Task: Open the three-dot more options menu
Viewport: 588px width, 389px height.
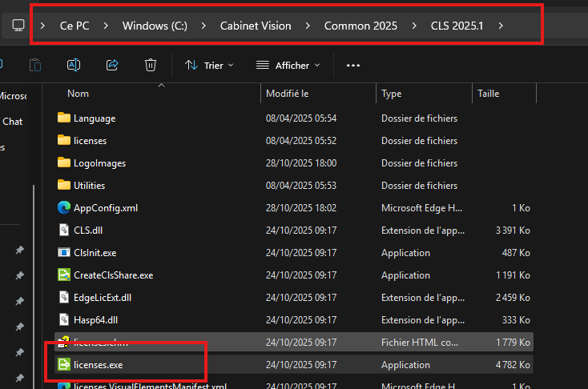Action: point(353,65)
